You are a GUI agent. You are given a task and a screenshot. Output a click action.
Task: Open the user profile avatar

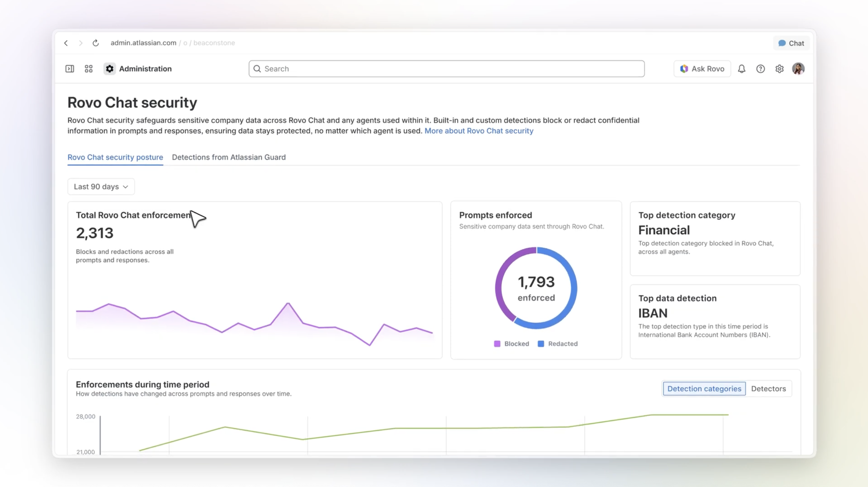[x=799, y=69]
